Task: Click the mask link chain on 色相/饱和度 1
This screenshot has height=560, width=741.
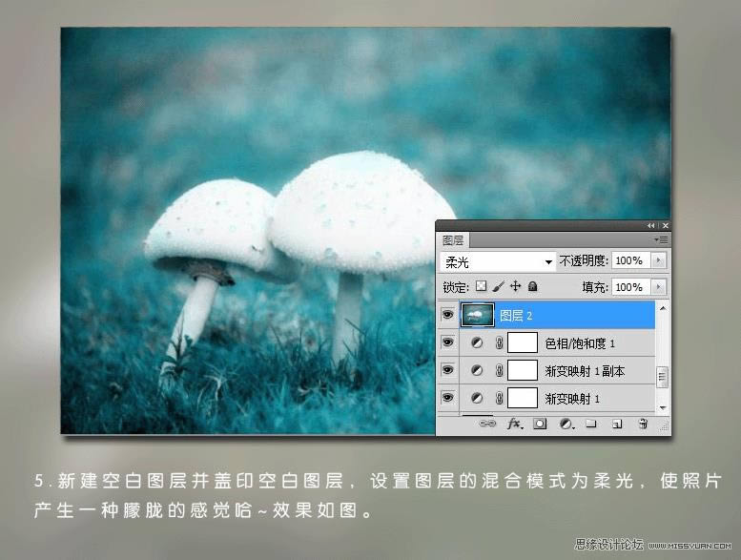Action: coord(499,343)
